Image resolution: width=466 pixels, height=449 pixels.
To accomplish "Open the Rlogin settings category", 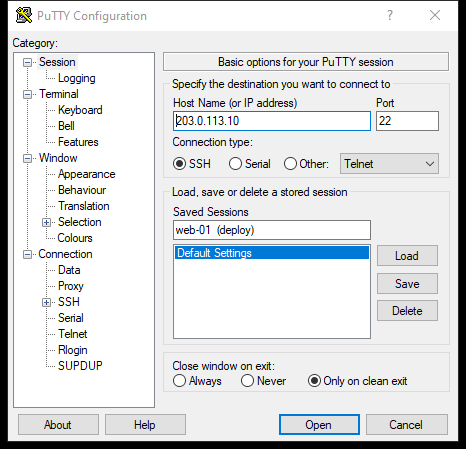I will [x=72, y=350].
